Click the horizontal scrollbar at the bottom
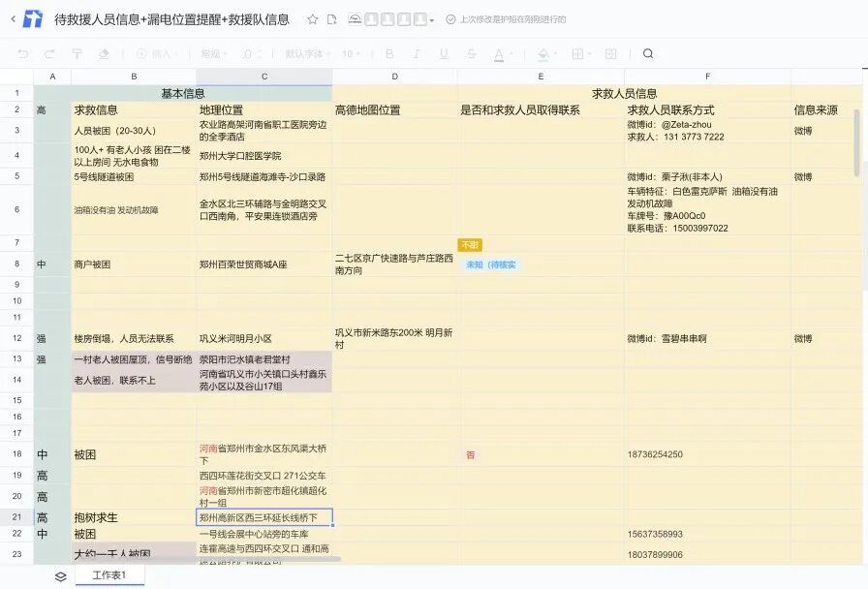Image resolution: width=868 pixels, height=589 pixels. (x=207, y=559)
